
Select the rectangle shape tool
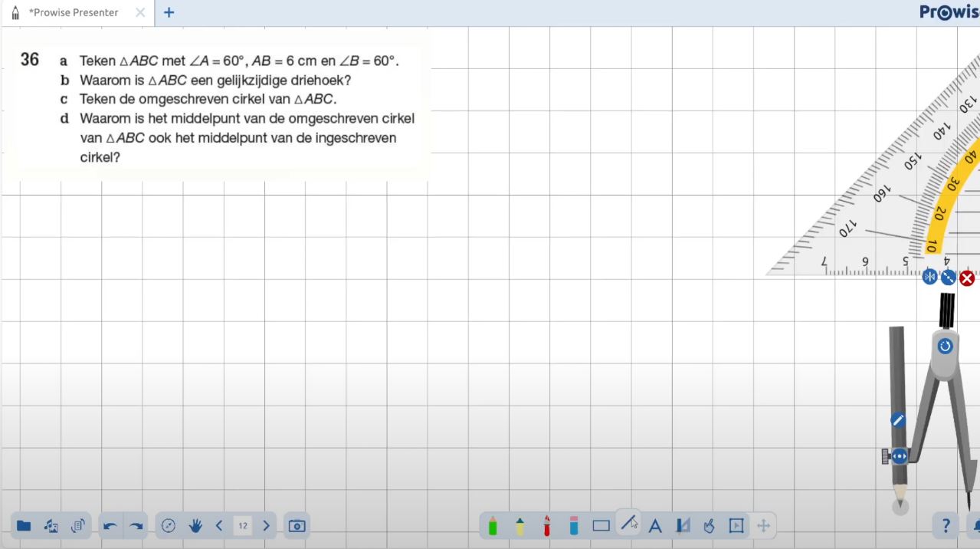coord(601,526)
